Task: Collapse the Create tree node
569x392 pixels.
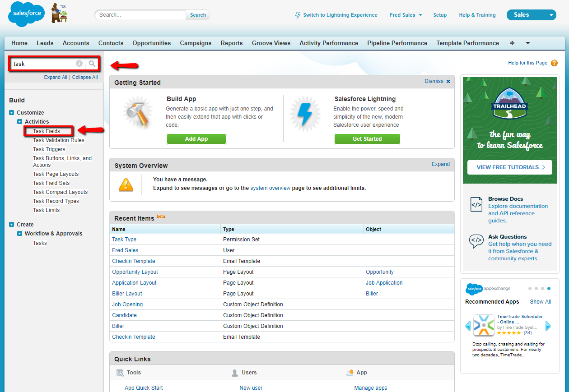Action: point(12,225)
